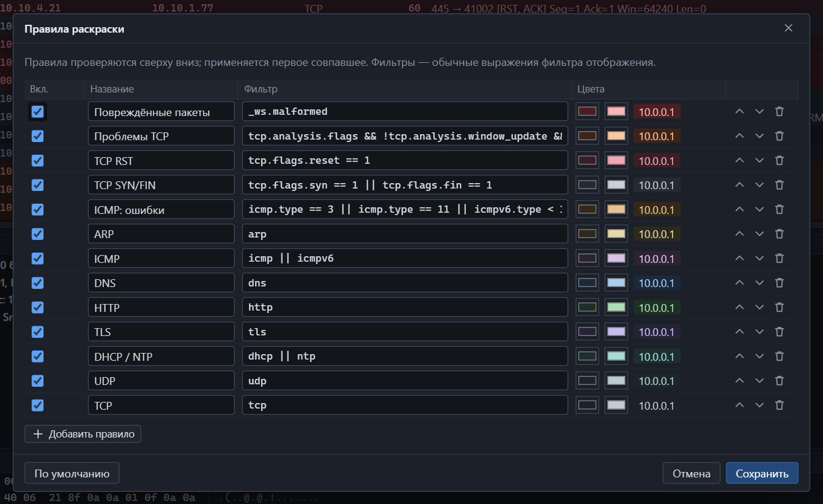Open background color swatch for HTTP rule

(587, 307)
